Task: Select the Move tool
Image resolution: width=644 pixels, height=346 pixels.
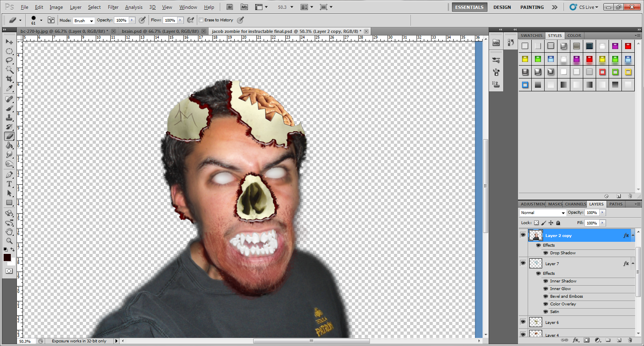Action: (9, 42)
